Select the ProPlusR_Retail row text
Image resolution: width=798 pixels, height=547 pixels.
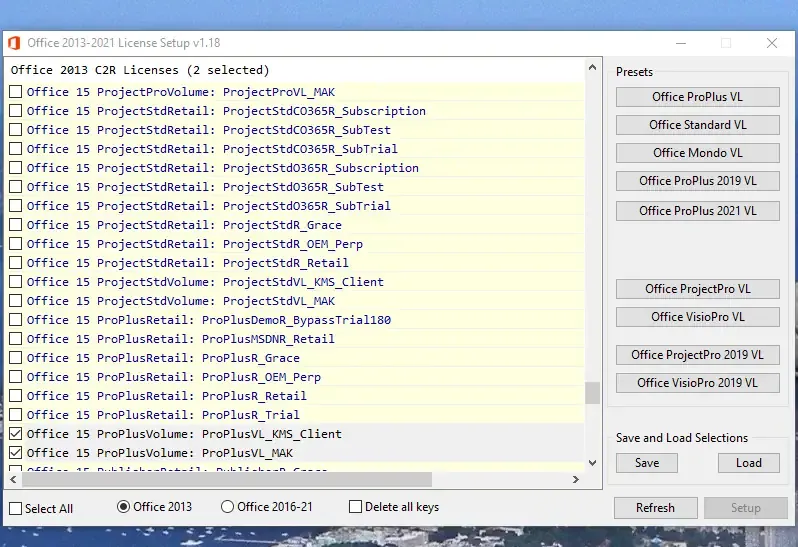pyautogui.click(x=166, y=396)
